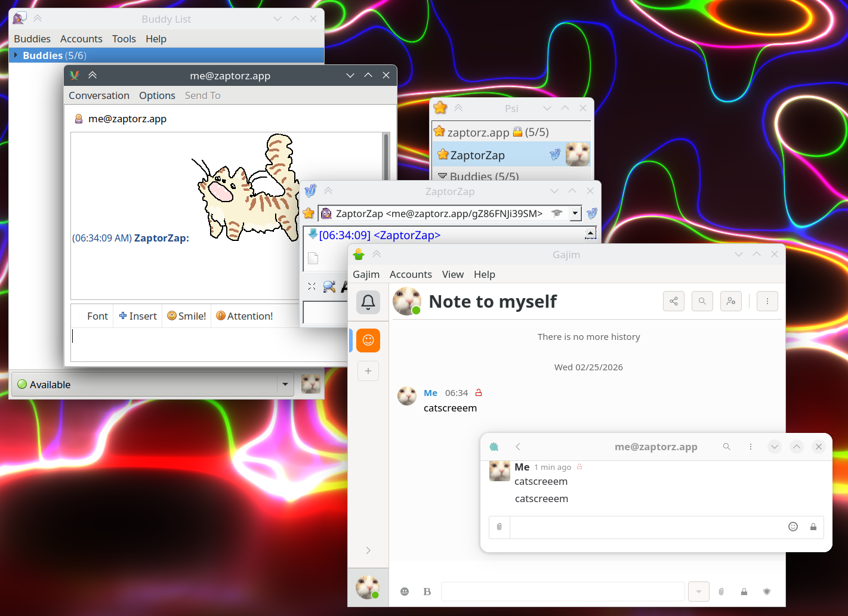The image size is (848, 616).
Task: Open the ZaptorZap resource dropdown arrow in Psi
Action: click(x=575, y=213)
